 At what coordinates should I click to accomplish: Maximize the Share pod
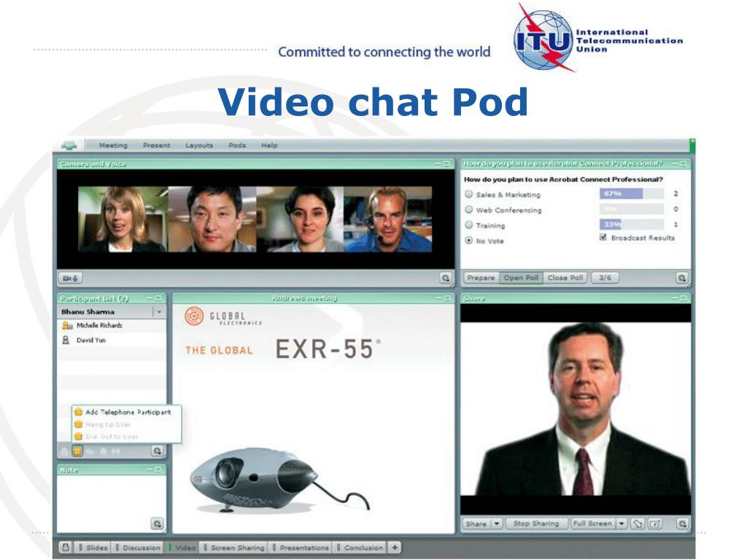point(684,298)
